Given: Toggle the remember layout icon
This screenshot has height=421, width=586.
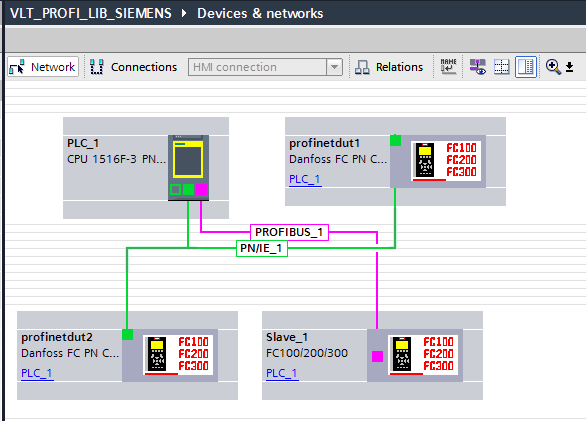Looking at the screenshot, I should click(525, 67).
